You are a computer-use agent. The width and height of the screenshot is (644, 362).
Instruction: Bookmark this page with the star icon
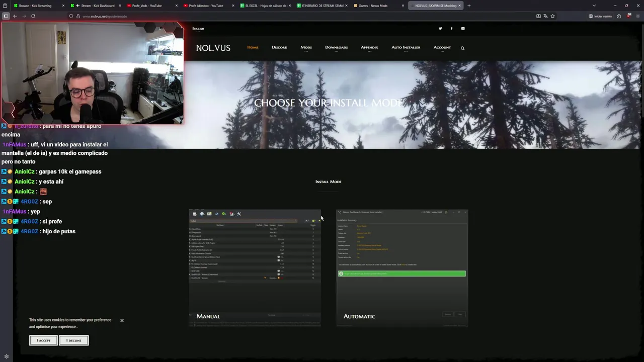552,16
